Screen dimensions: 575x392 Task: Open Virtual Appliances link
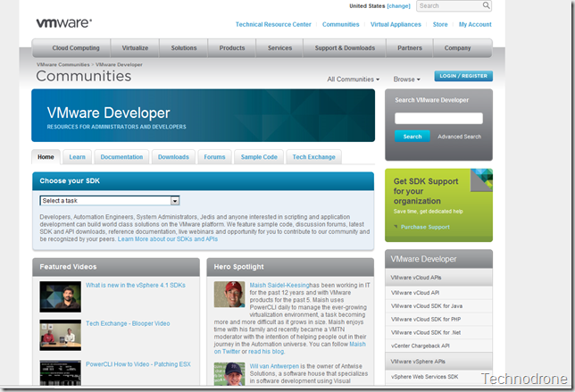tap(396, 25)
